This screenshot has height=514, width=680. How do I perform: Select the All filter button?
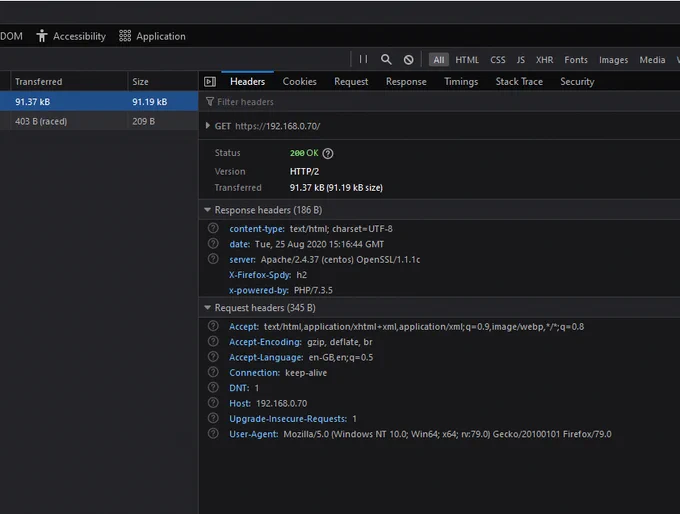(x=439, y=60)
